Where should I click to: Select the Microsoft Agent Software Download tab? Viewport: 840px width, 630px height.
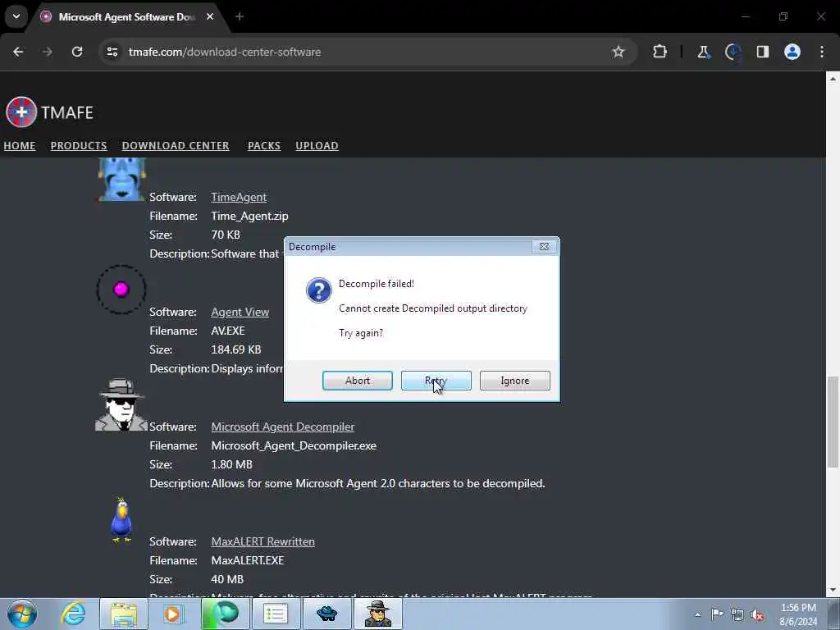coord(126,16)
